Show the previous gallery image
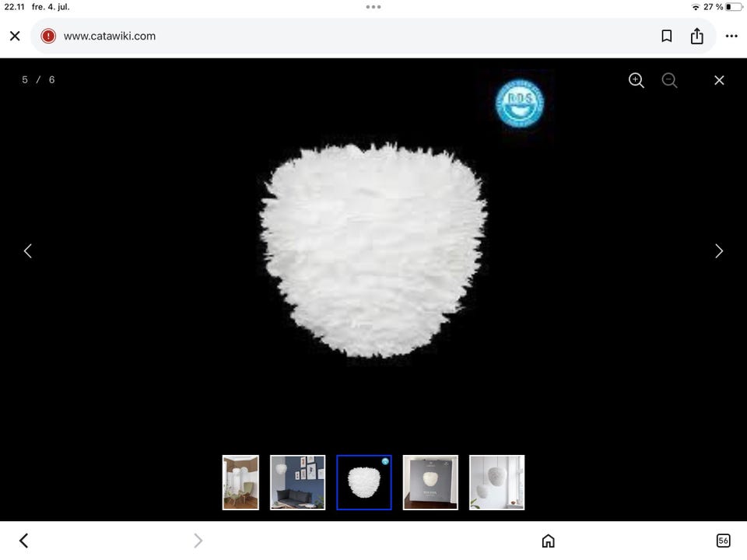 coord(28,251)
